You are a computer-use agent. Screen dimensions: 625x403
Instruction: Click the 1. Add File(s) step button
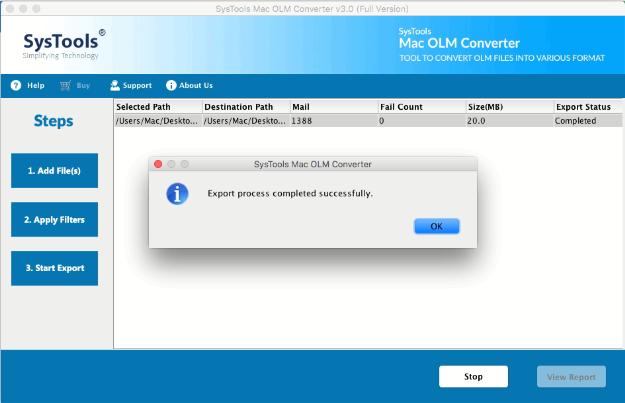point(55,171)
